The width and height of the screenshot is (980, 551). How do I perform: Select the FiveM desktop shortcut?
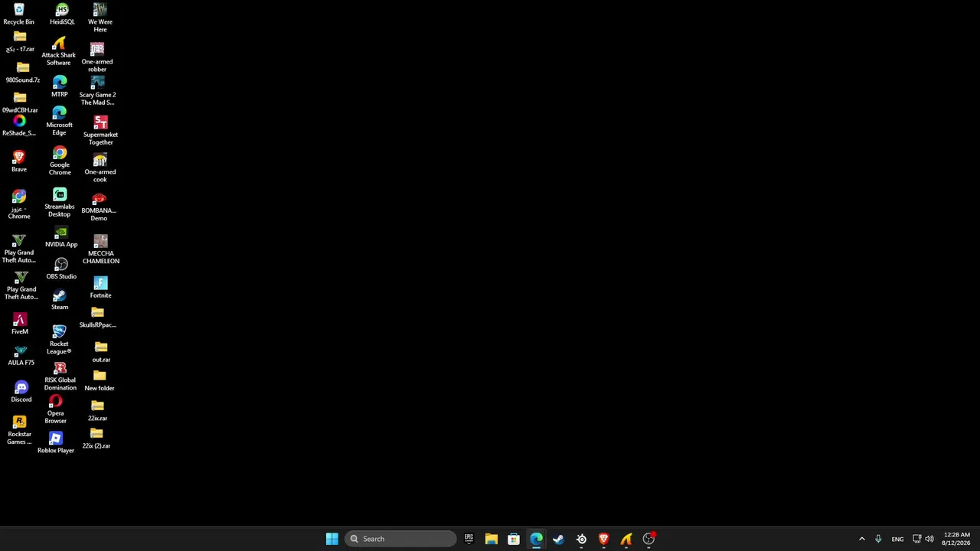(x=20, y=324)
